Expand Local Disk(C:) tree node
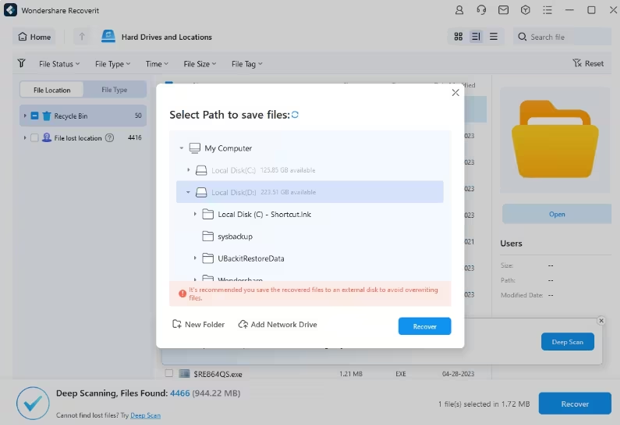Image resolution: width=620 pixels, height=425 pixels. coord(188,170)
